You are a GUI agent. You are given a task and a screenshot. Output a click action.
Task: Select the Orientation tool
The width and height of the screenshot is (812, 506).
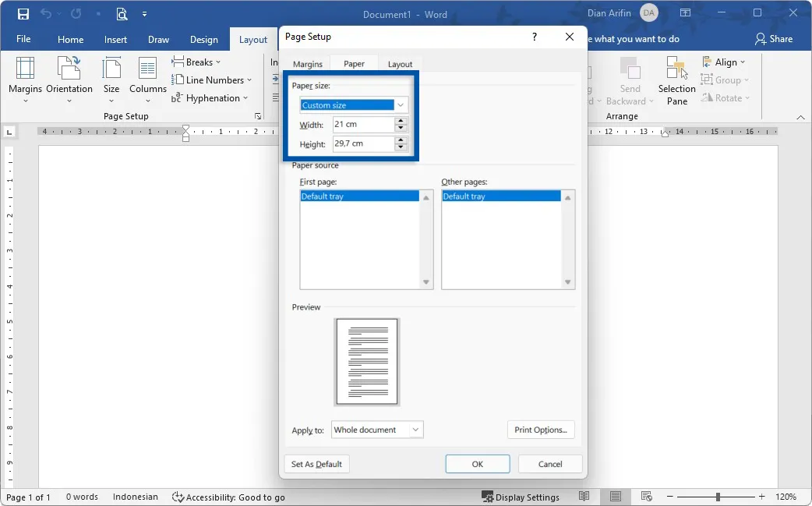[x=69, y=80]
